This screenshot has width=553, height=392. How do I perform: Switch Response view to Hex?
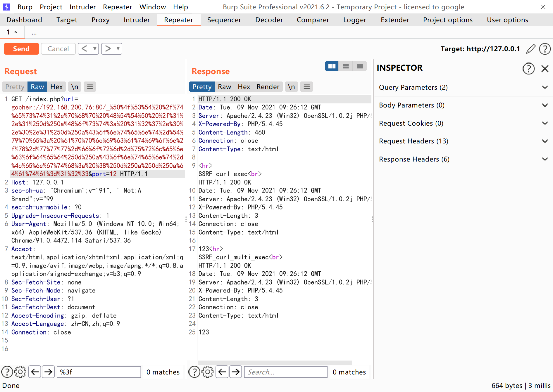pyautogui.click(x=244, y=87)
